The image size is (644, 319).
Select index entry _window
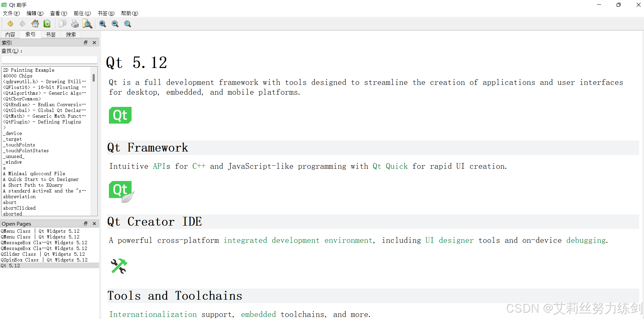13,162
